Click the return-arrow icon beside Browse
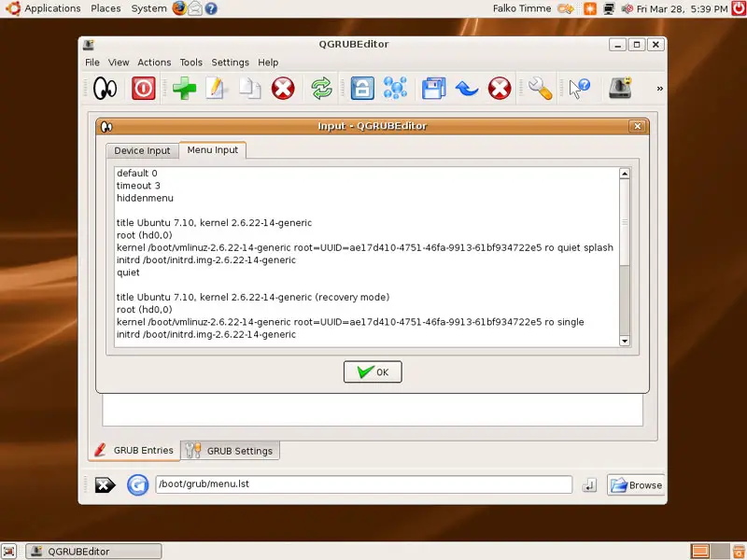The height and width of the screenshot is (560, 747). click(x=589, y=485)
